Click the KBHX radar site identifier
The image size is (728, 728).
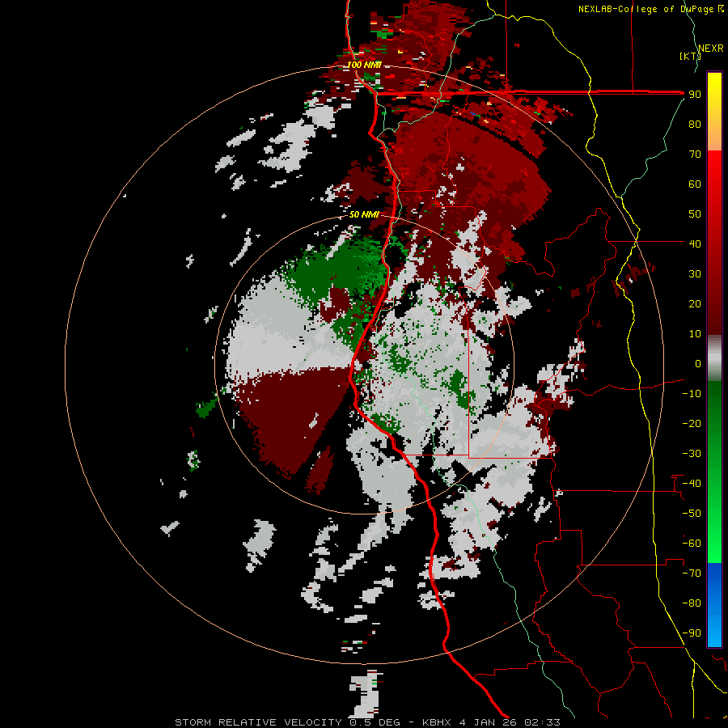pyautogui.click(x=438, y=722)
